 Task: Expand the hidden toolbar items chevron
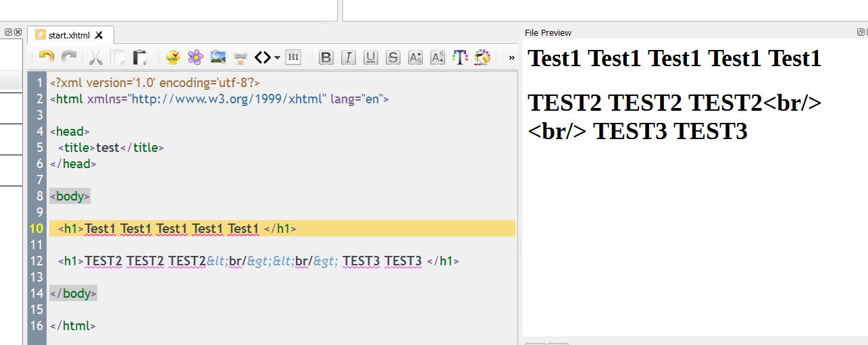point(512,57)
